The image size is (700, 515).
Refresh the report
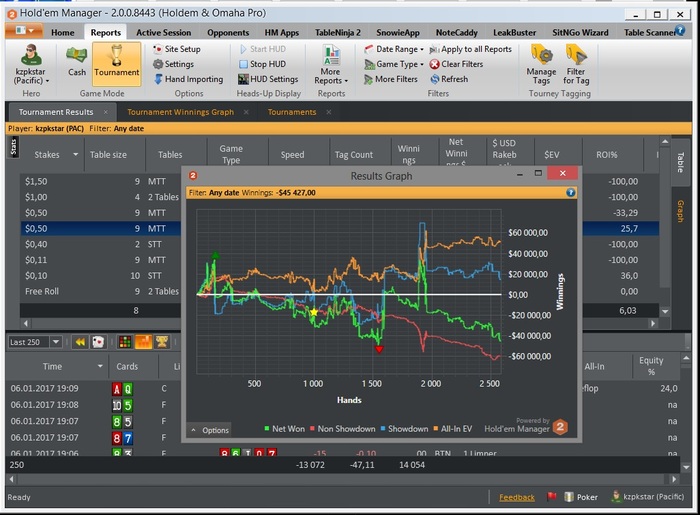pyautogui.click(x=449, y=79)
